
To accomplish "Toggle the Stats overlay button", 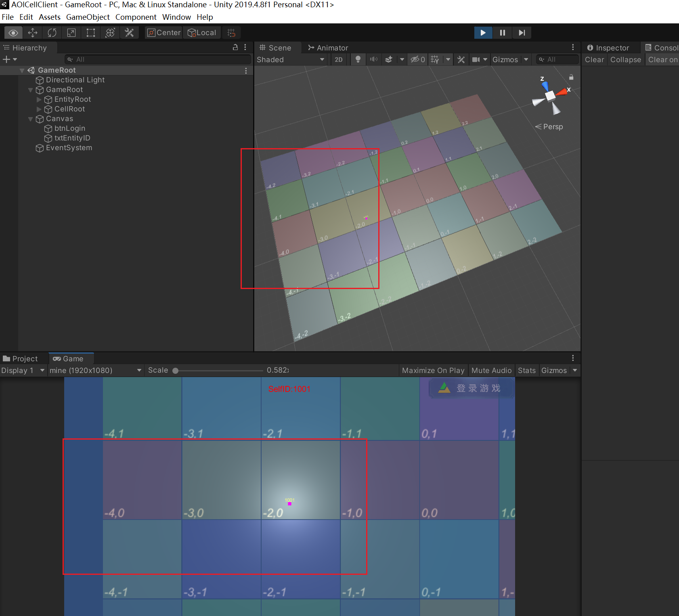I will click(527, 370).
